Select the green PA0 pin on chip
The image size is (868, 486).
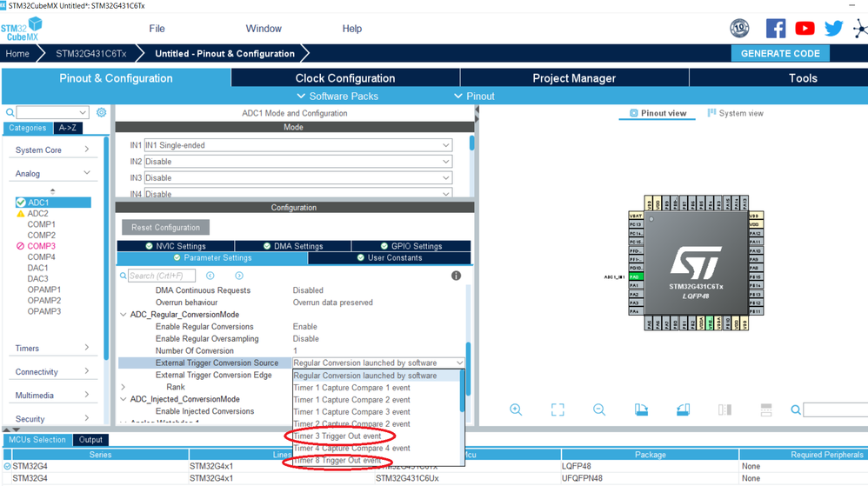[635, 276]
